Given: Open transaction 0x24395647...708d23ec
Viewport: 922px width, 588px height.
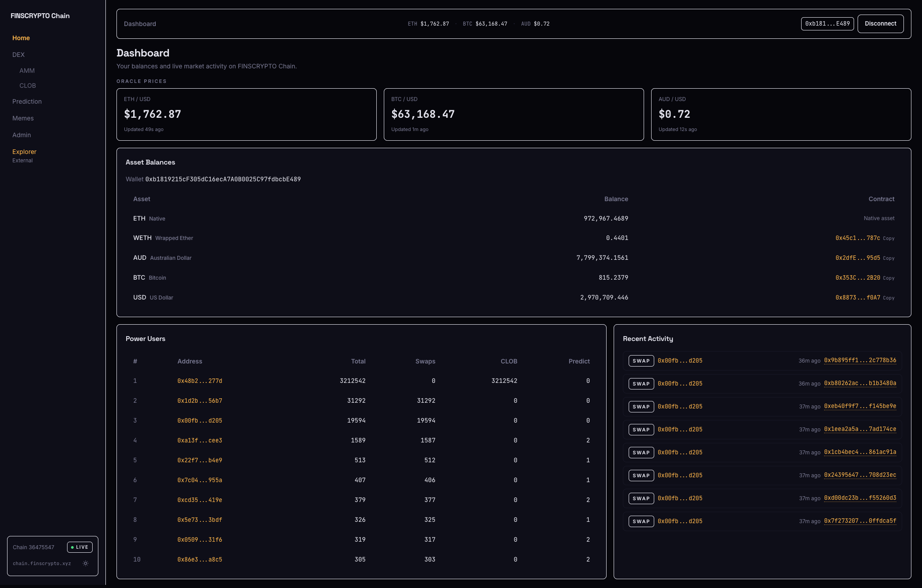Looking at the screenshot, I should coord(860,475).
